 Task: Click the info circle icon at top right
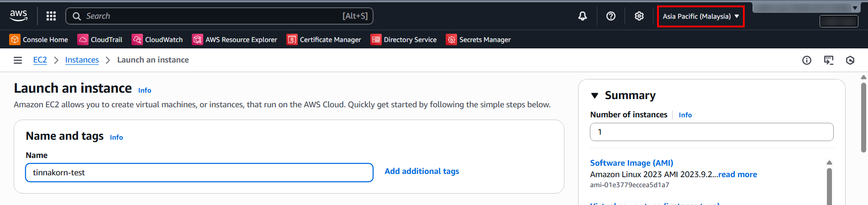pyautogui.click(x=807, y=60)
